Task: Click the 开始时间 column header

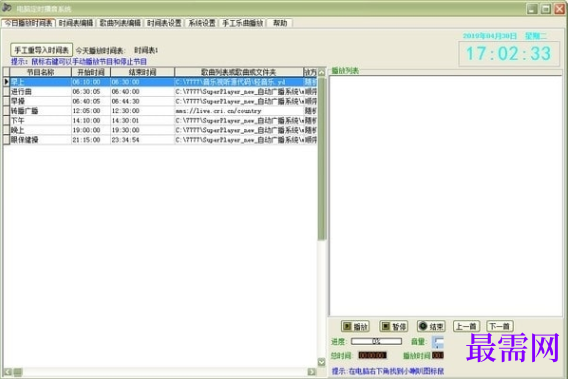Action: (x=91, y=72)
